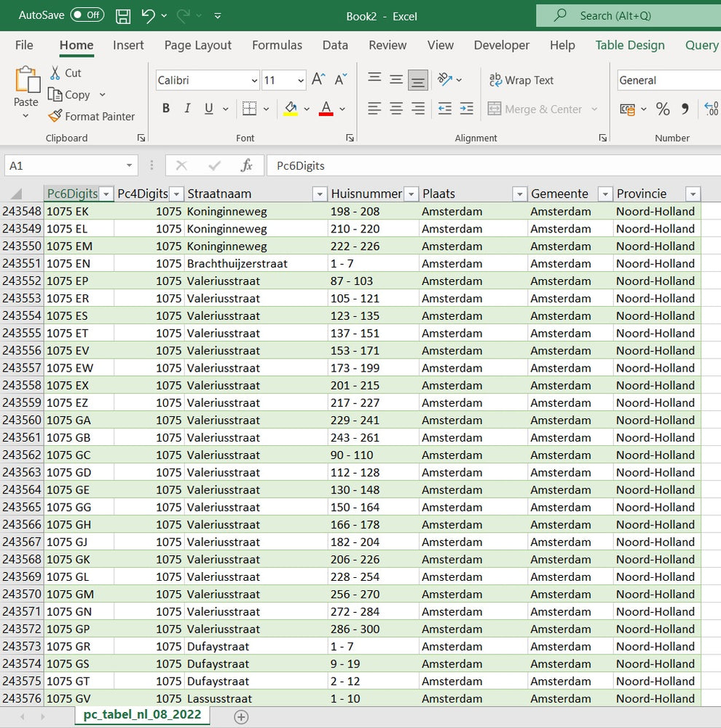Open the Page Layout ribbon tab
This screenshot has width=721, height=728.
coord(197,45)
